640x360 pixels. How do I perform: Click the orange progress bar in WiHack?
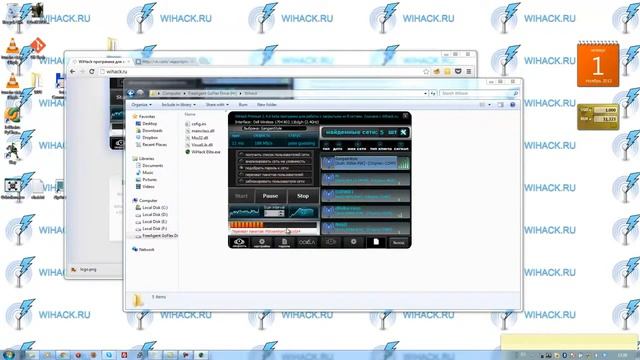[273, 224]
